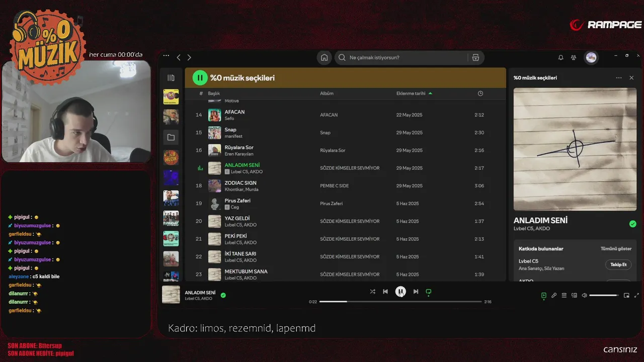Open Lvbel C5 credit under Katkıda bulunanlar

pyautogui.click(x=528, y=261)
